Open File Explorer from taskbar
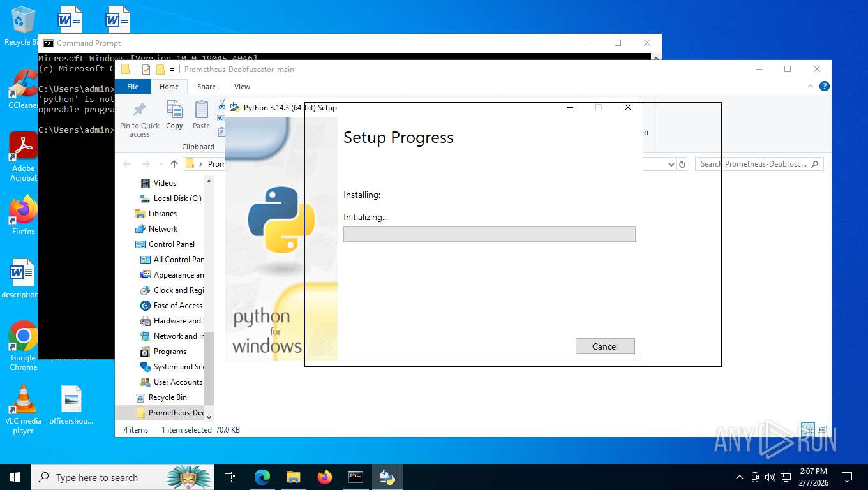Image resolution: width=868 pixels, height=490 pixels. point(293,477)
